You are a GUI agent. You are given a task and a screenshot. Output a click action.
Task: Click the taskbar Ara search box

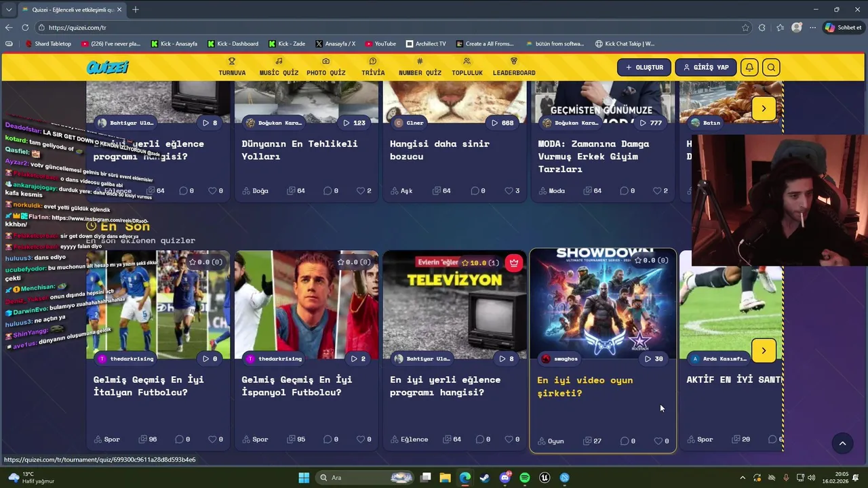365,477
